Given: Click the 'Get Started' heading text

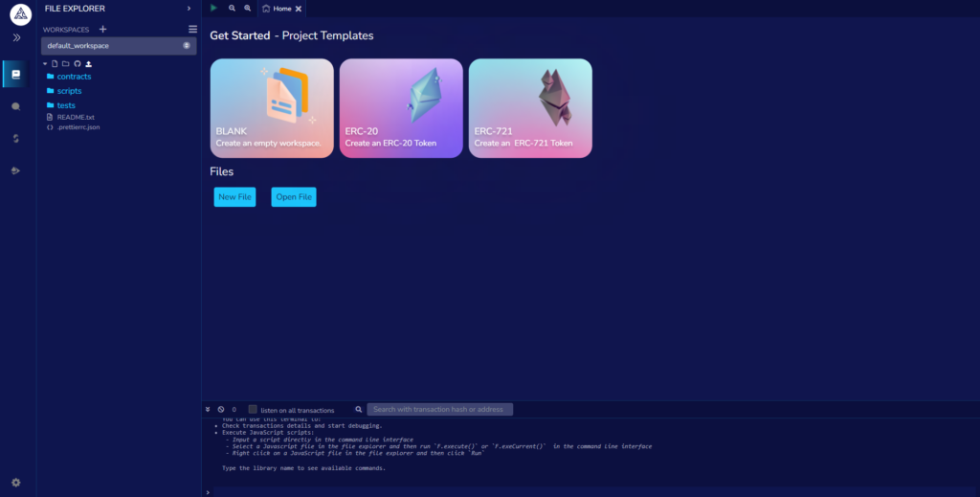Looking at the screenshot, I should click(240, 35).
